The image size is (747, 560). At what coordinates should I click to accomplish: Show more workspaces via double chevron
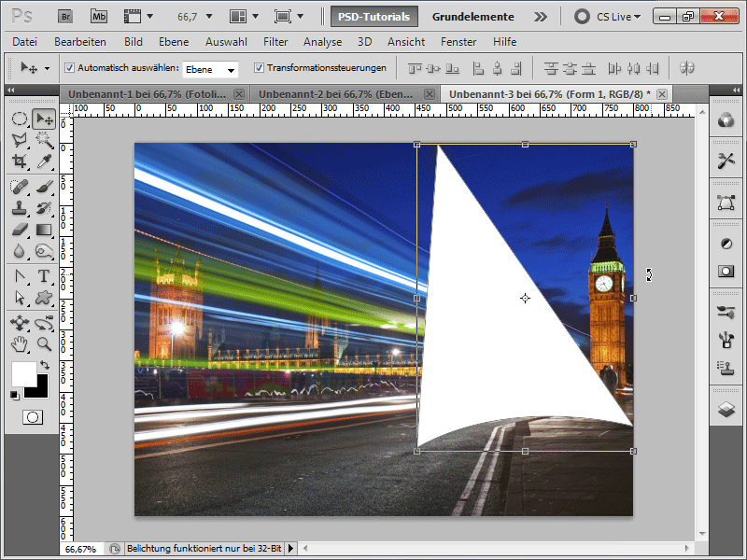(541, 17)
